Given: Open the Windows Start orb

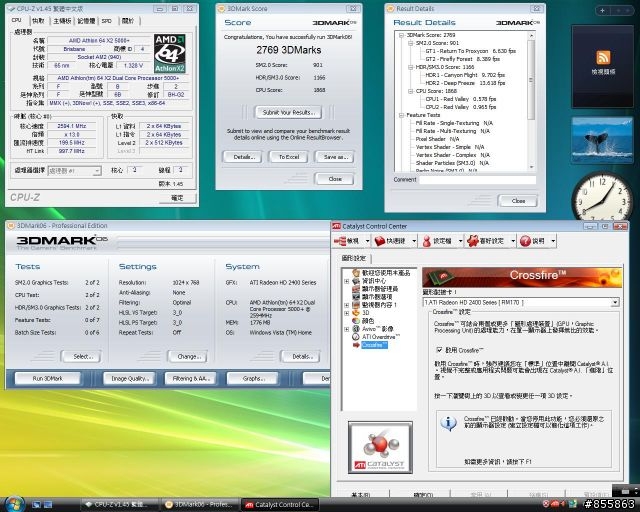Looking at the screenshot, I should [14, 504].
